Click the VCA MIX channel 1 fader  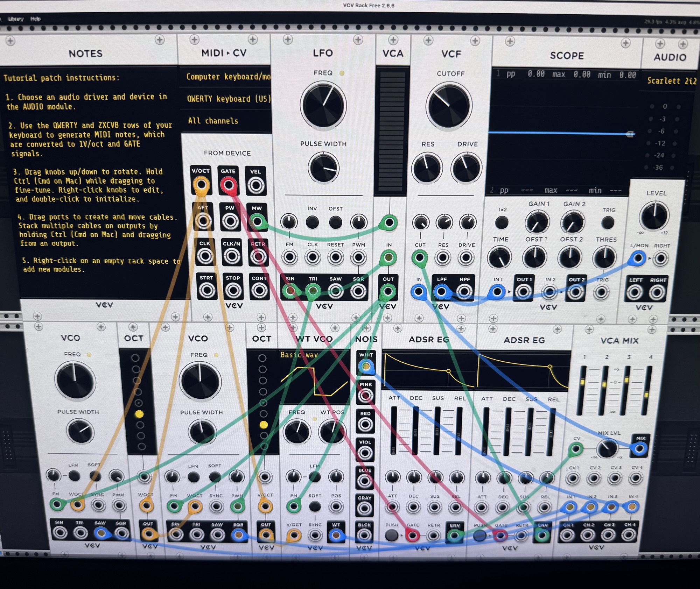pos(583,382)
